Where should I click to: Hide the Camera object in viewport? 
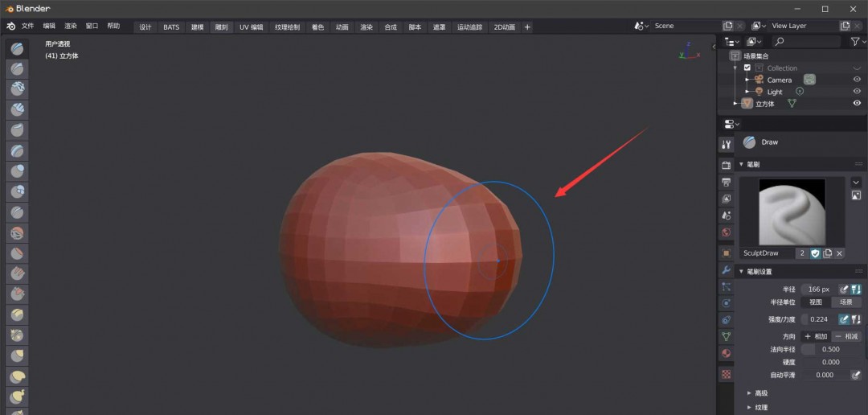[857, 80]
